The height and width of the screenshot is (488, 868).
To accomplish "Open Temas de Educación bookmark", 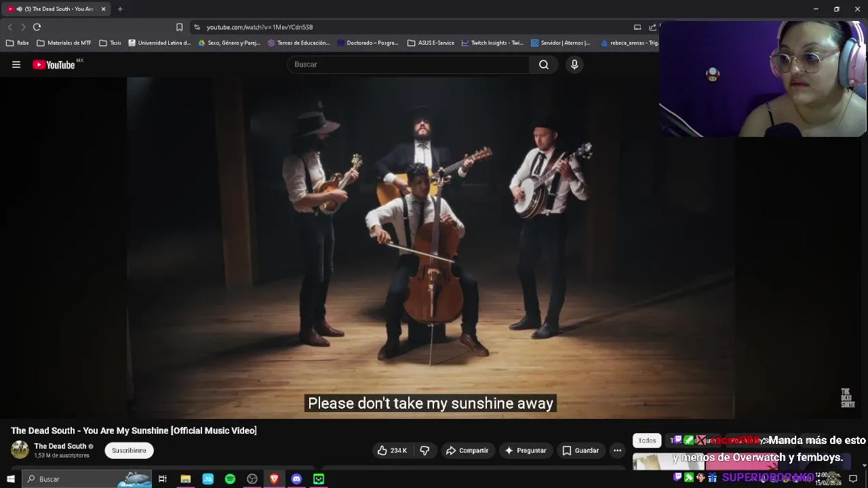I will [x=299, y=43].
